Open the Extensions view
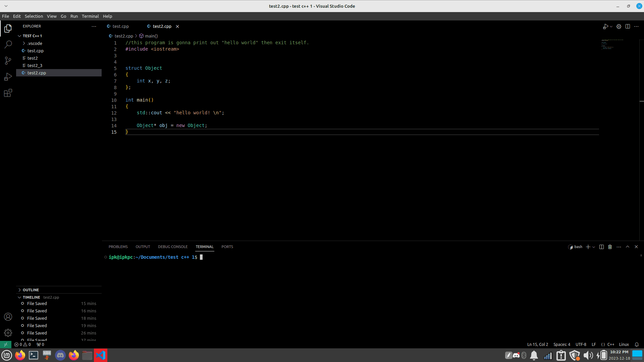Screen dimensions: 644x362 tap(8, 93)
